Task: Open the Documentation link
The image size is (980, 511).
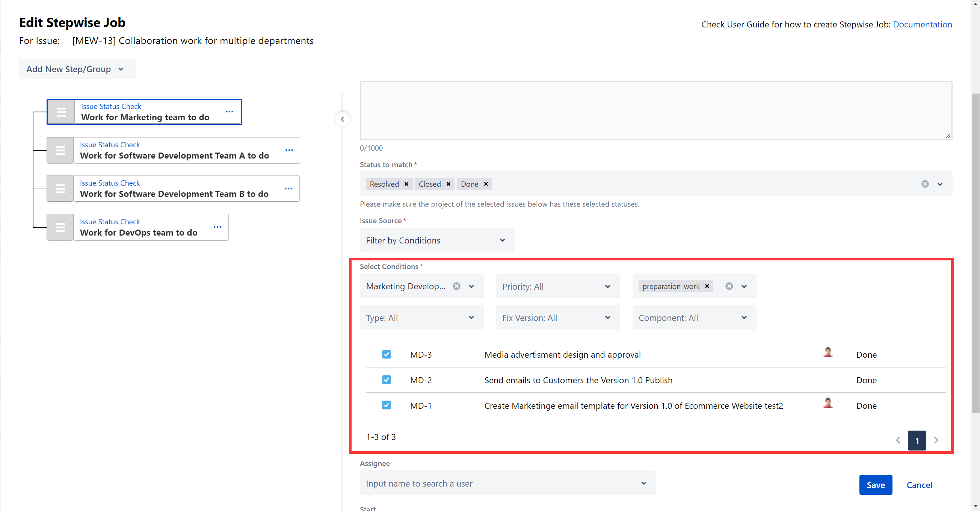Action: pos(922,24)
